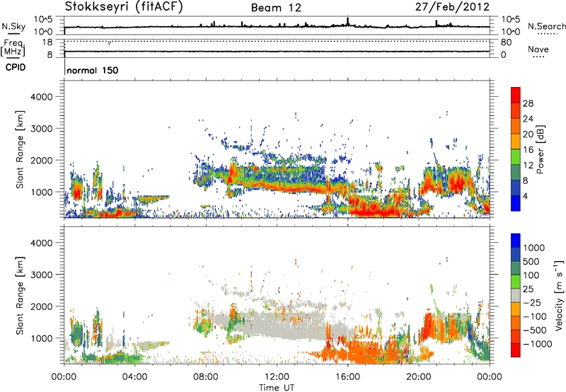566x392 pixels.
Task: Click the Velocity range-time plot
Action: click(x=277, y=294)
